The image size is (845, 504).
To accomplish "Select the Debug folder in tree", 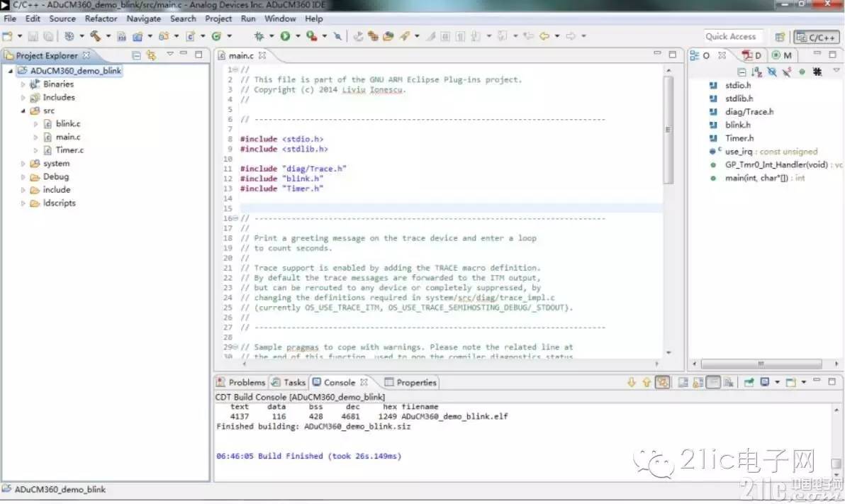I will [56, 177].
